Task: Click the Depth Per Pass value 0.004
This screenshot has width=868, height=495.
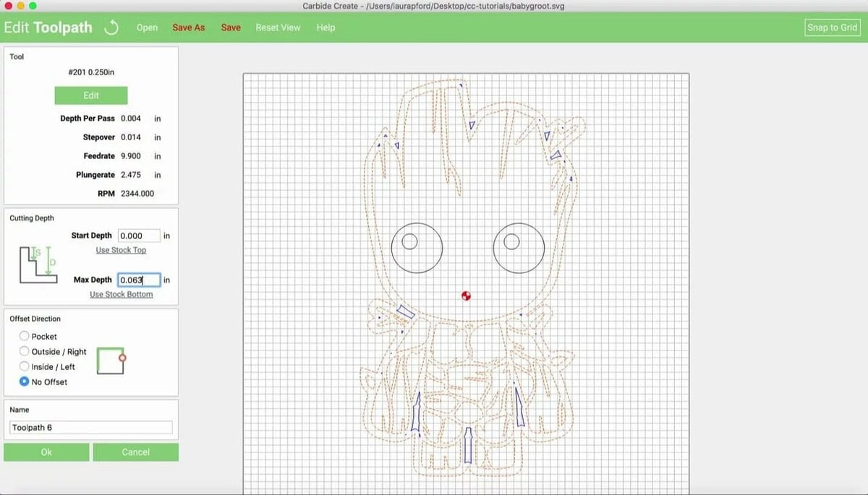Action: (131, 119)
